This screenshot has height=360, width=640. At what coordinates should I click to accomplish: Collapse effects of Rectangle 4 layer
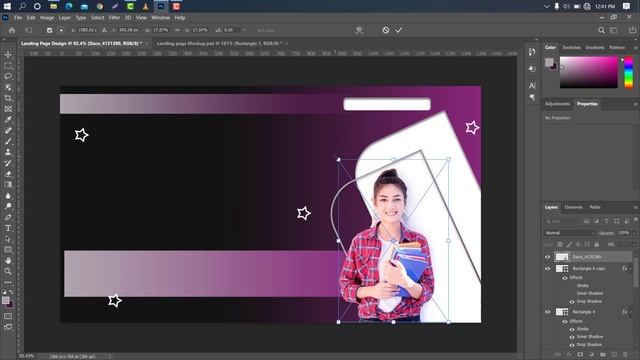(x=631, y=312)
